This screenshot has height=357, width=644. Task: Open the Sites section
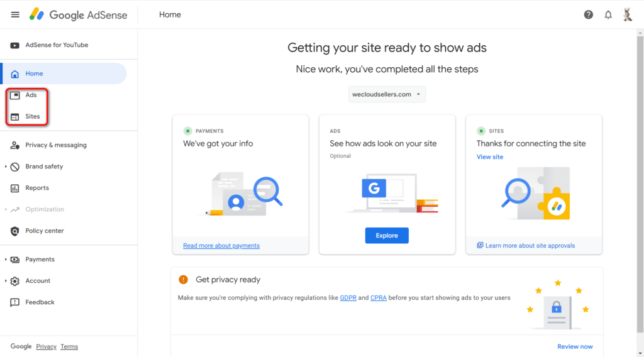(33, 116)
